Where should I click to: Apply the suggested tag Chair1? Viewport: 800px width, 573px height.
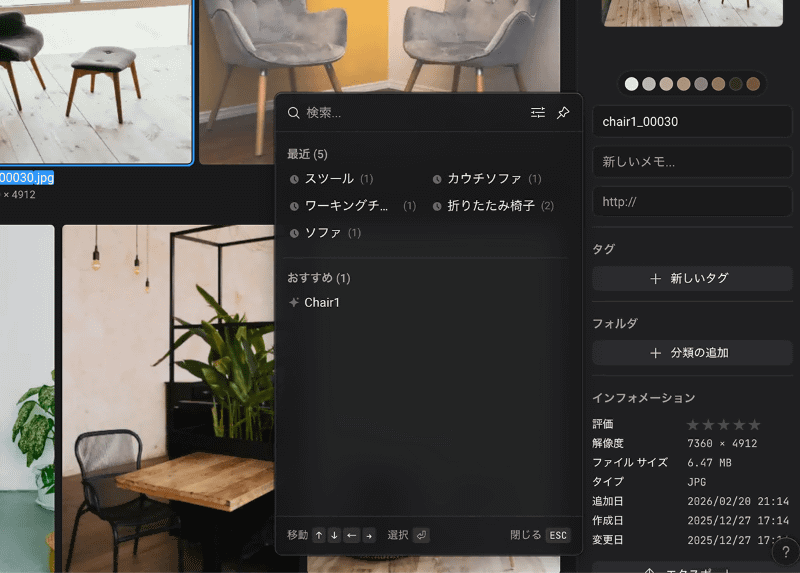pos(314,303)
